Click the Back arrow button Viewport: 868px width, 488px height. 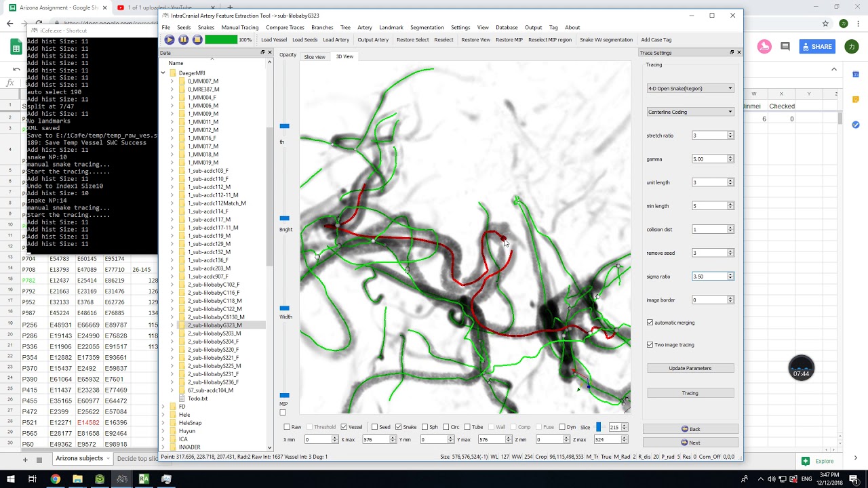[690, 429]
